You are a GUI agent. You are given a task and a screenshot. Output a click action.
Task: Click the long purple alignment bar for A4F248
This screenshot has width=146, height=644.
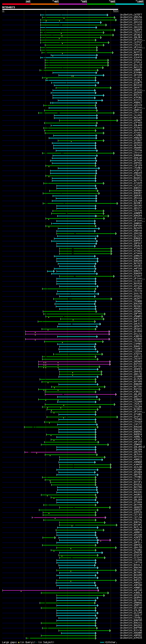pos(51,590)
